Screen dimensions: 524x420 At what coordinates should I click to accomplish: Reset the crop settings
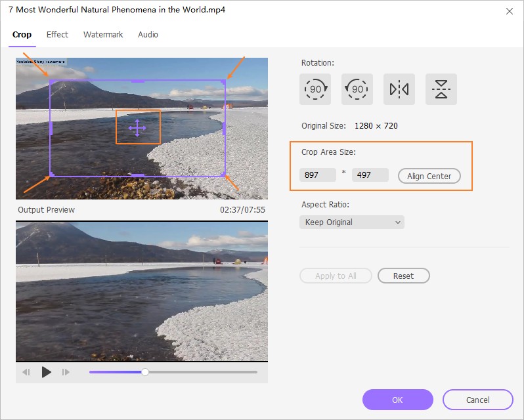point(403,276)
